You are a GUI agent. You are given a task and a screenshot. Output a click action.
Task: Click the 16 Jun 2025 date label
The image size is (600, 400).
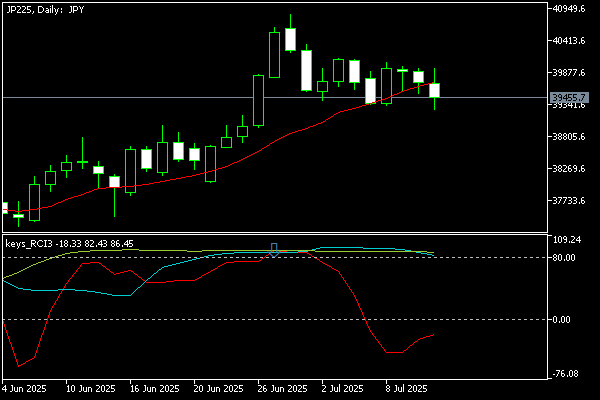[x=155, y=389]
